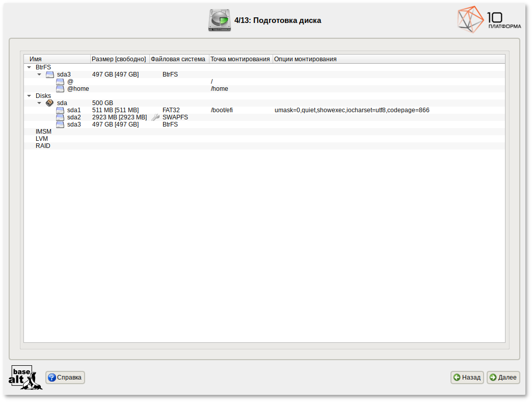
Task: Click the wrench icon beside sda2 SWAPFS
Action: pos(154,117)
